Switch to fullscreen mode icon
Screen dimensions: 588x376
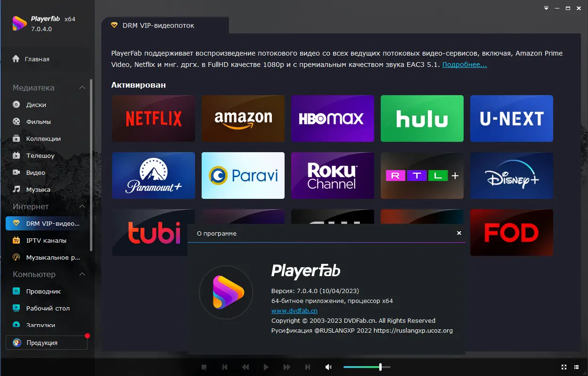tap(564, 367)
